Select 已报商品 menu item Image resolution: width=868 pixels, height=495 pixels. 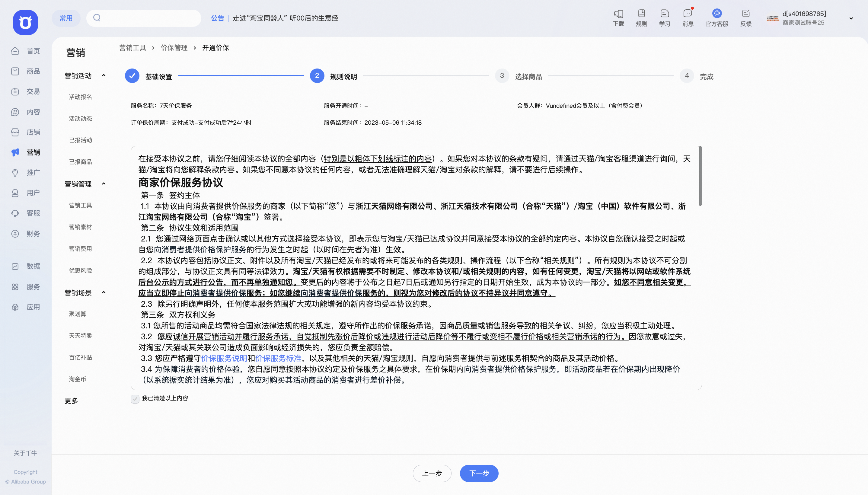point(81,162)
